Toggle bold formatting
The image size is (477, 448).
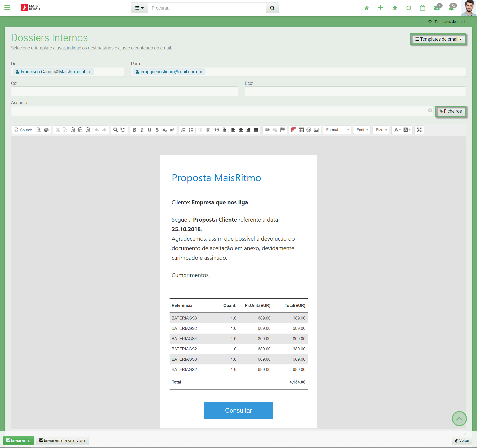coord(134,130)
